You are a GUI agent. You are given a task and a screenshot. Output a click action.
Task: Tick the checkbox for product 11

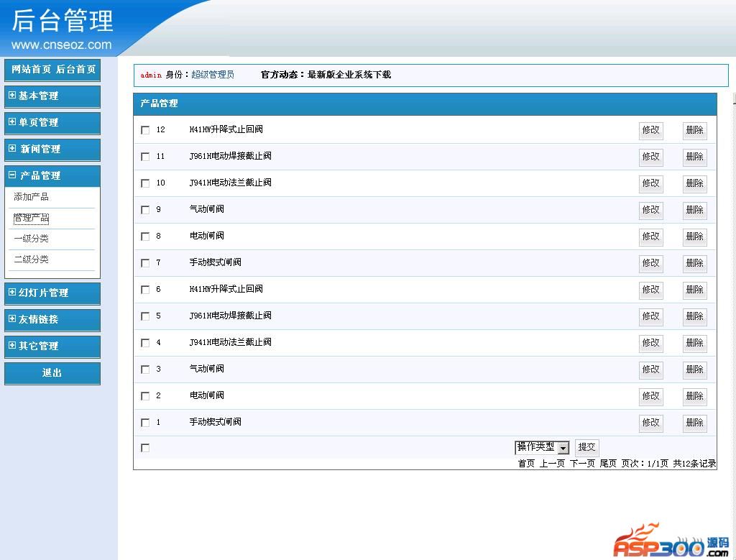tap(145, 157)
